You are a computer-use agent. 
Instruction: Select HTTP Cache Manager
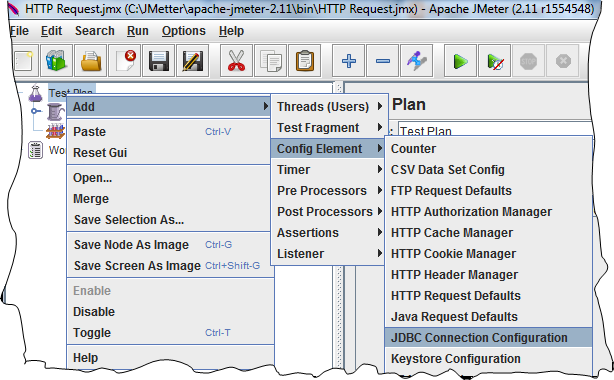489,233
